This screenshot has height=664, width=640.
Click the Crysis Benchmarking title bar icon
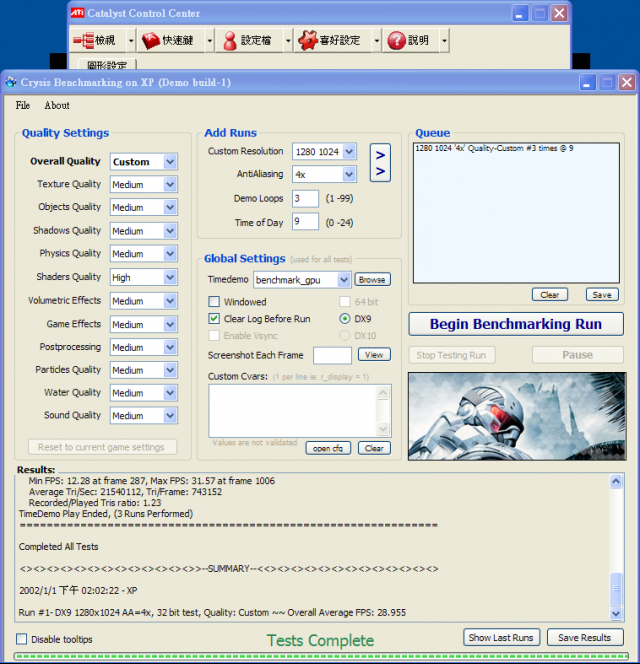11,82
